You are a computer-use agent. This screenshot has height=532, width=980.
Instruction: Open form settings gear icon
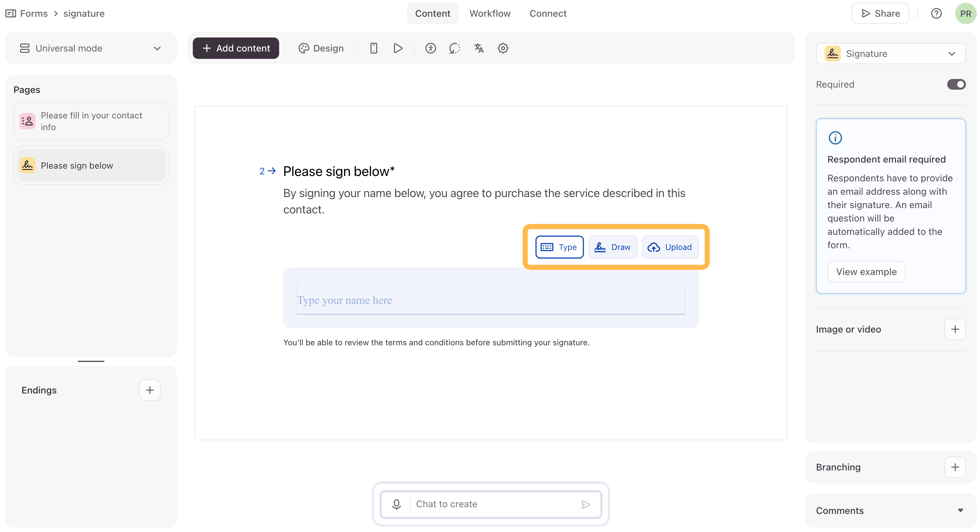coord(503,48)
